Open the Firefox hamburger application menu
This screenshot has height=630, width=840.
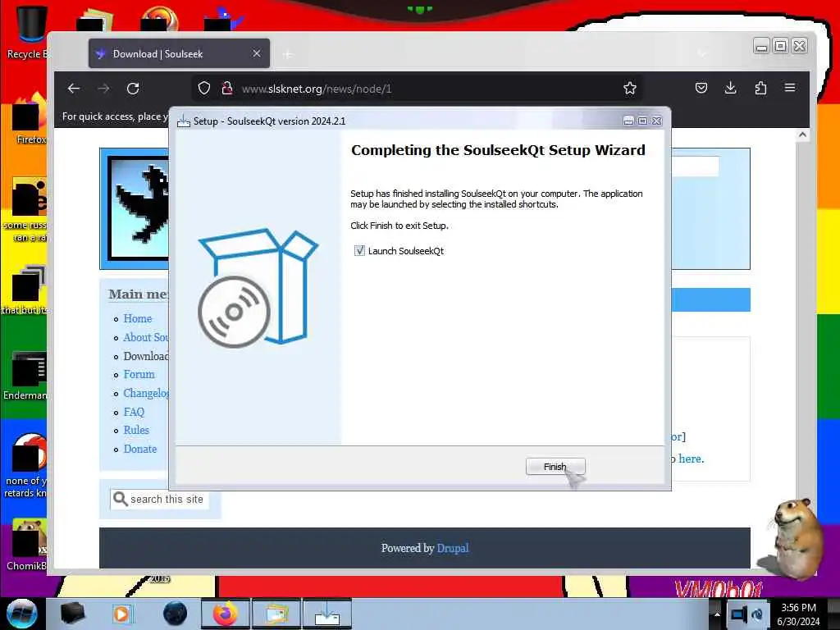point(790,88)
